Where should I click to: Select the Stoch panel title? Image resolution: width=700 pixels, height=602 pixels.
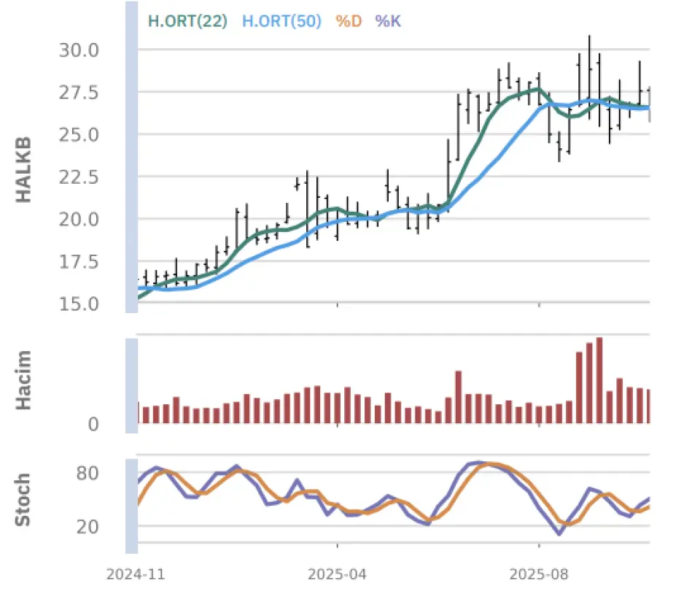[x=24, y=499]
